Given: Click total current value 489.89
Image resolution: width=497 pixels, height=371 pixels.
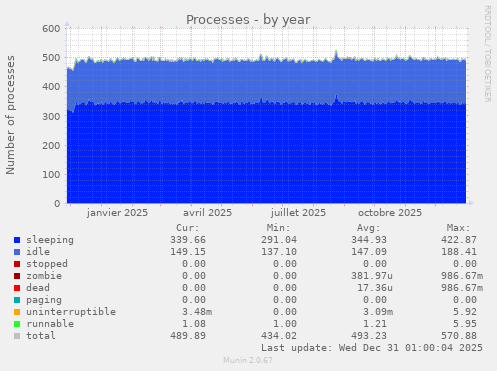Looking at the screenshot, I should [188, 336].
